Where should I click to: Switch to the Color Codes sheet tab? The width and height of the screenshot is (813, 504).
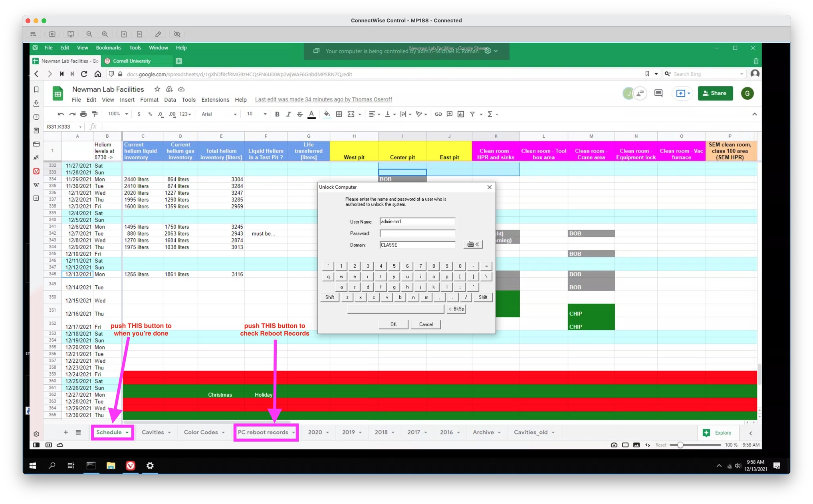[x=204, y=433]
